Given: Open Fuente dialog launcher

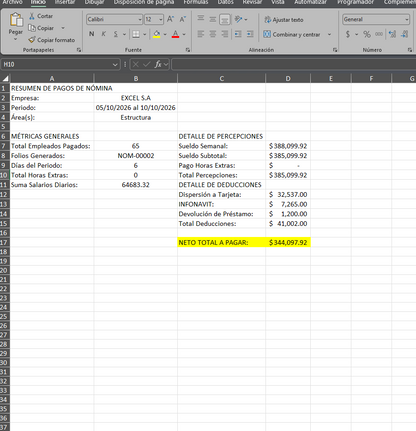Looking at the screenshot, I should 188,50.
